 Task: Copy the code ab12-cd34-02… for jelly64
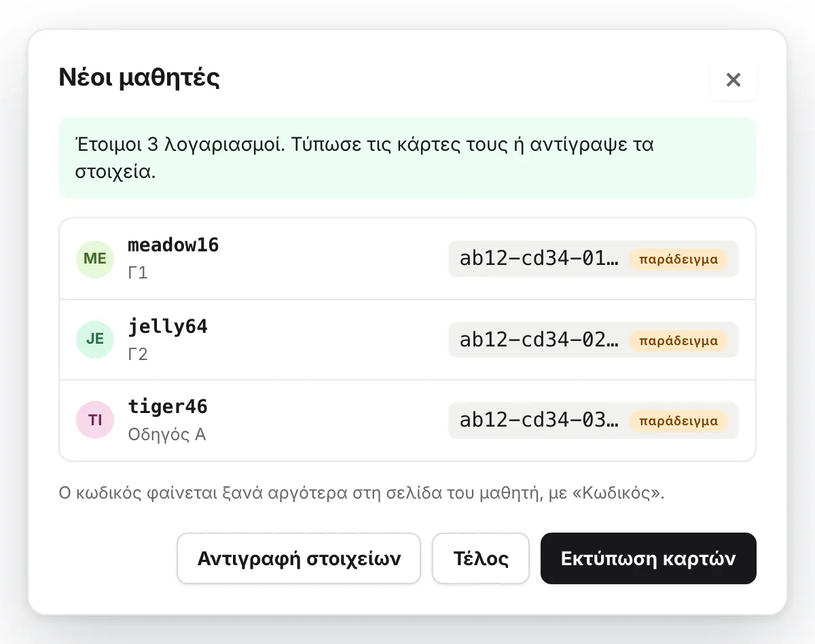(x=539, y=340)
